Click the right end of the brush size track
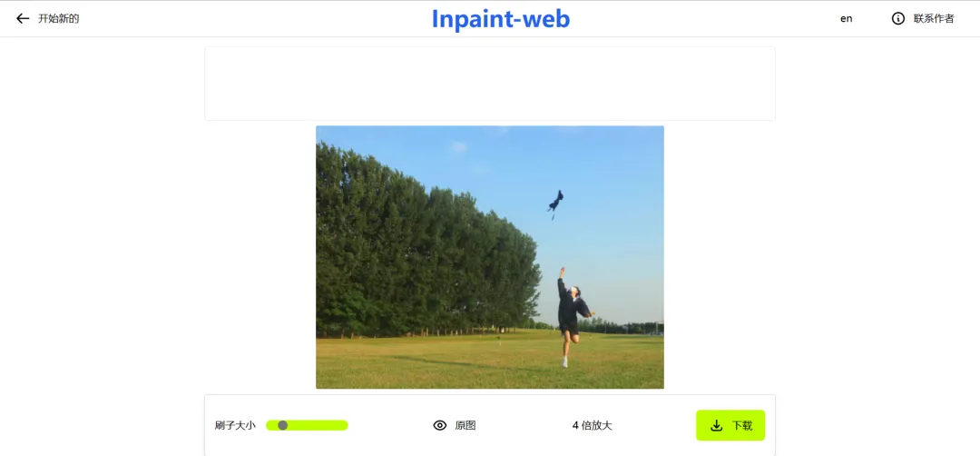This screenshot has height=456, width=980. tap(344, 425)
